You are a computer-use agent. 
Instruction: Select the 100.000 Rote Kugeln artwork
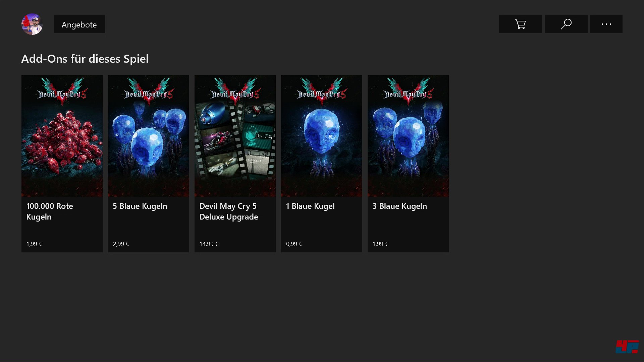pos(62,136)
